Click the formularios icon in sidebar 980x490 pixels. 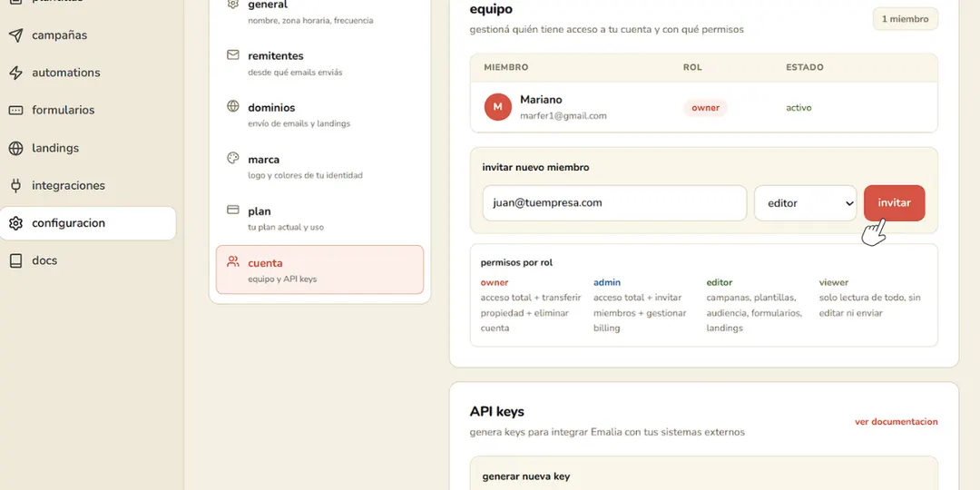click(x=15, y=110)
